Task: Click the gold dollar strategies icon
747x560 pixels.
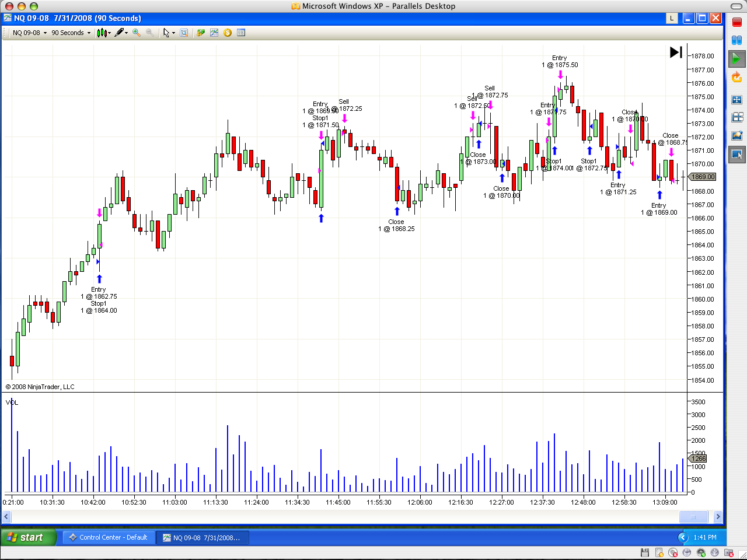Action: click(x=228, y=33)
